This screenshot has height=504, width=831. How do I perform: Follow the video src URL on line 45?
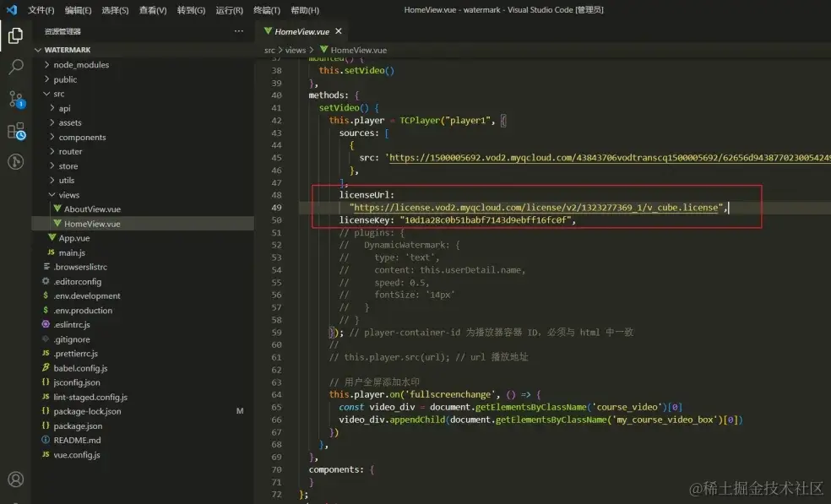pos(610,158)
